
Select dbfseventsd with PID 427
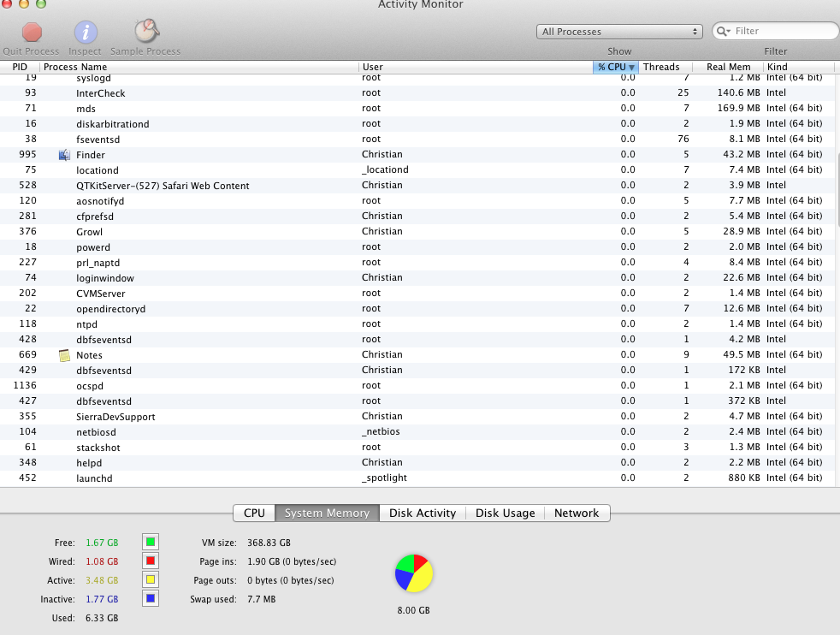click(417, 401)
